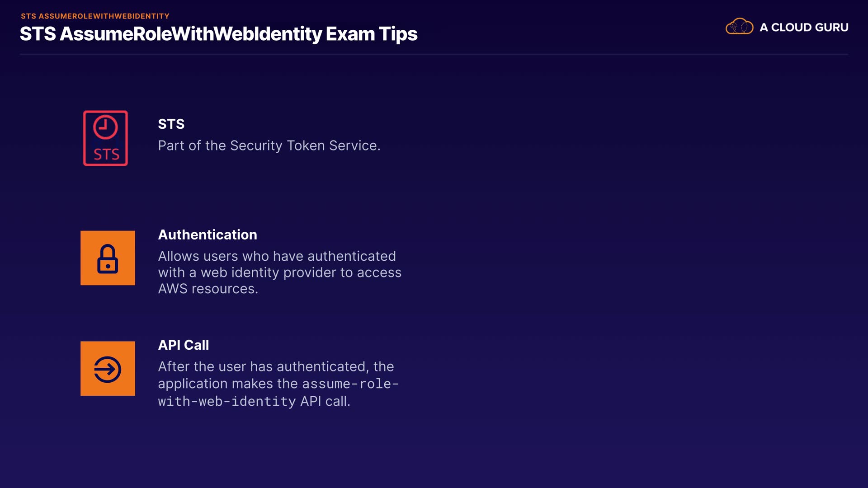Screen dimensions: 868x488
Task: Click the line "Allows users who have authenticated"
Action: pos(277,256)
